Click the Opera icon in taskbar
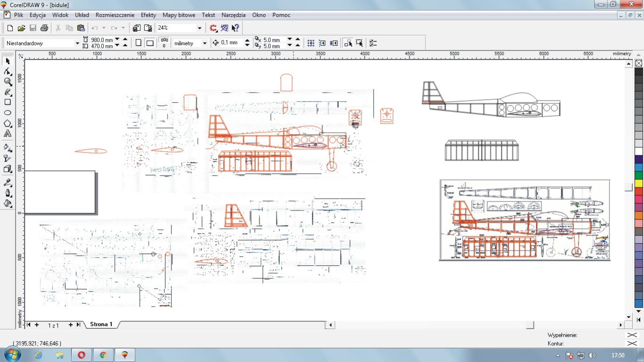Screen dimensions: 644x362 (81, 355)
